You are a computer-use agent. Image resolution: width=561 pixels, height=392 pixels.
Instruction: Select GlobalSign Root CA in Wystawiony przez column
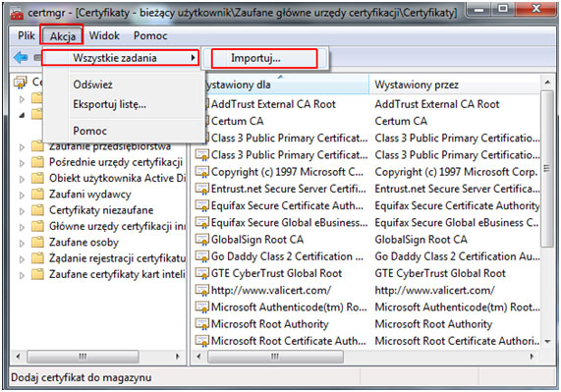click(421, 240)
